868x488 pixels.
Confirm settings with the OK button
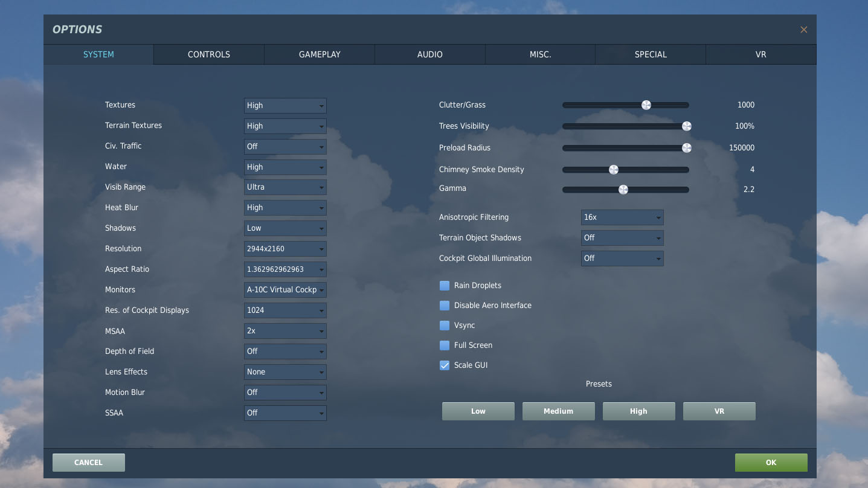[771, 463]
